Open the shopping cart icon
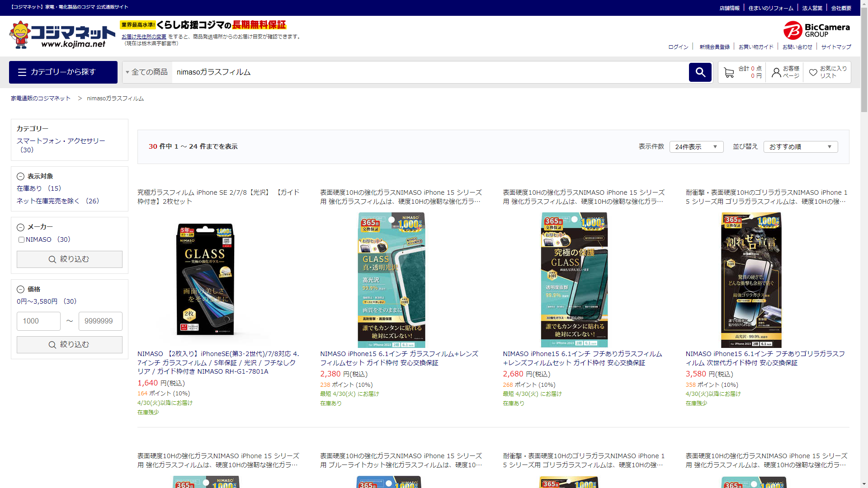 tap(729, 72)
